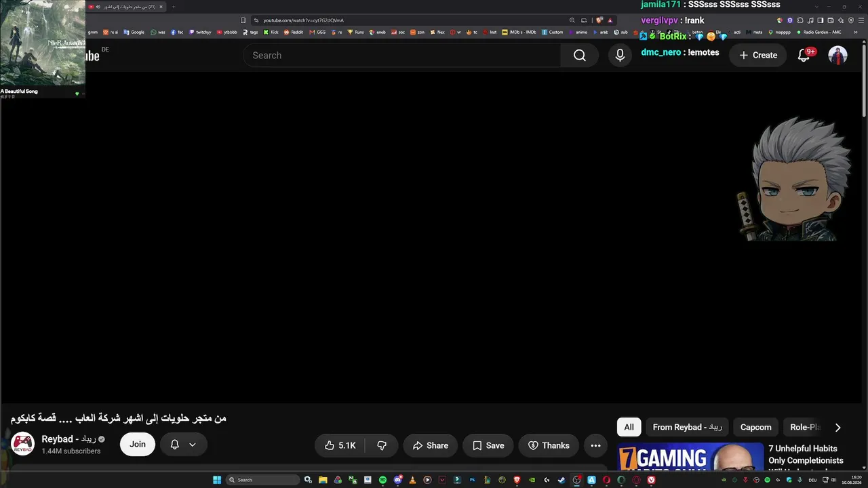
Task: Open the twitchyy bookmark
Action: coord(201,32)
